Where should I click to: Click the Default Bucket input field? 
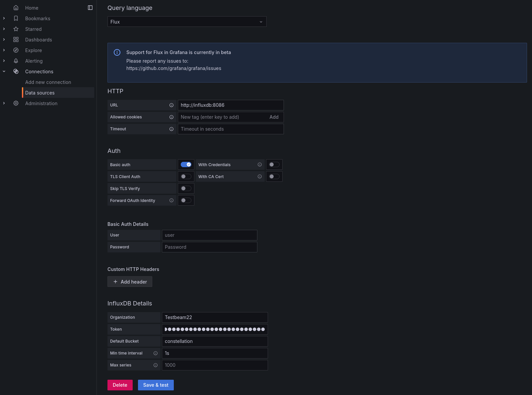pos(215,341)
